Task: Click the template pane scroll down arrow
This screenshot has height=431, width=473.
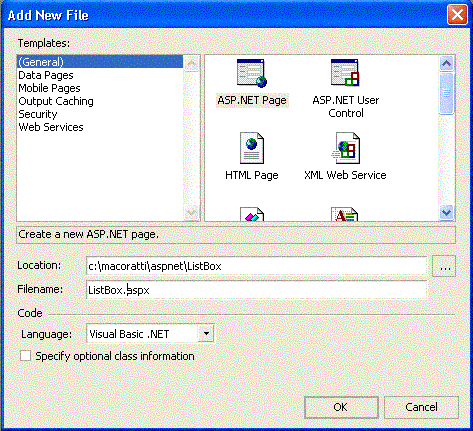Action: tap(446, 212)
